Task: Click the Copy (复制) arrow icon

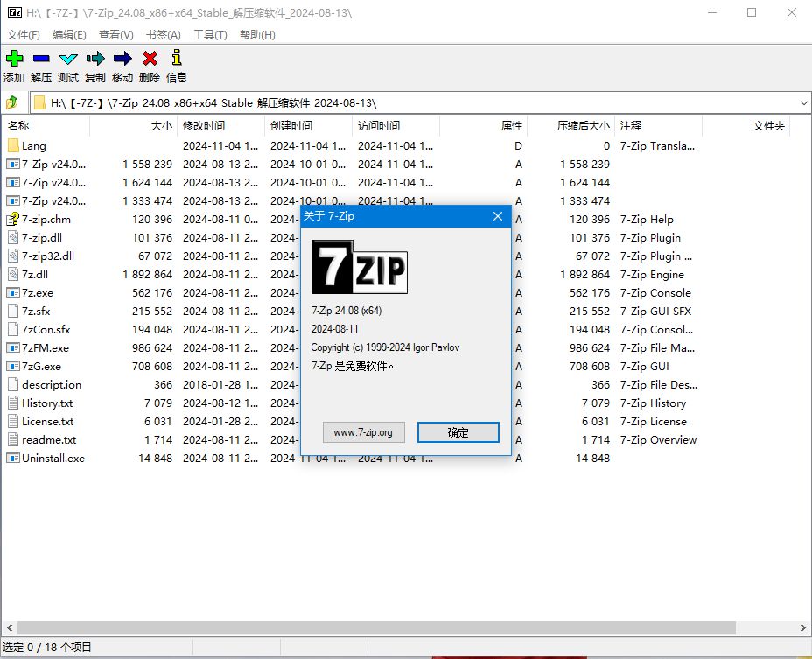Action: click(x=95, y=59)
